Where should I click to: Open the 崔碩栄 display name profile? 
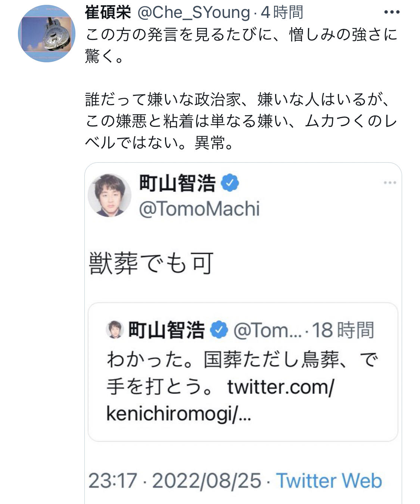click(x=108, y=12)
